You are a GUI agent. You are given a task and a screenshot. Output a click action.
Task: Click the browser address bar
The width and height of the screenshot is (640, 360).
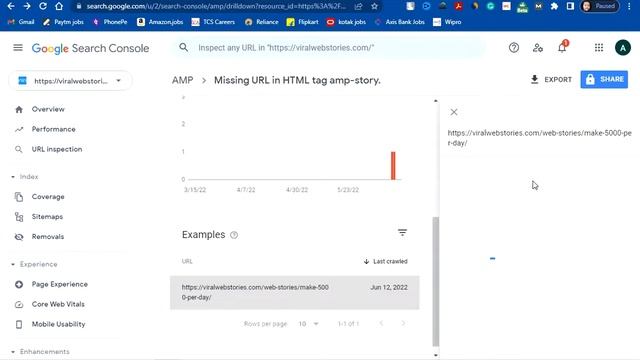[216, 6]
